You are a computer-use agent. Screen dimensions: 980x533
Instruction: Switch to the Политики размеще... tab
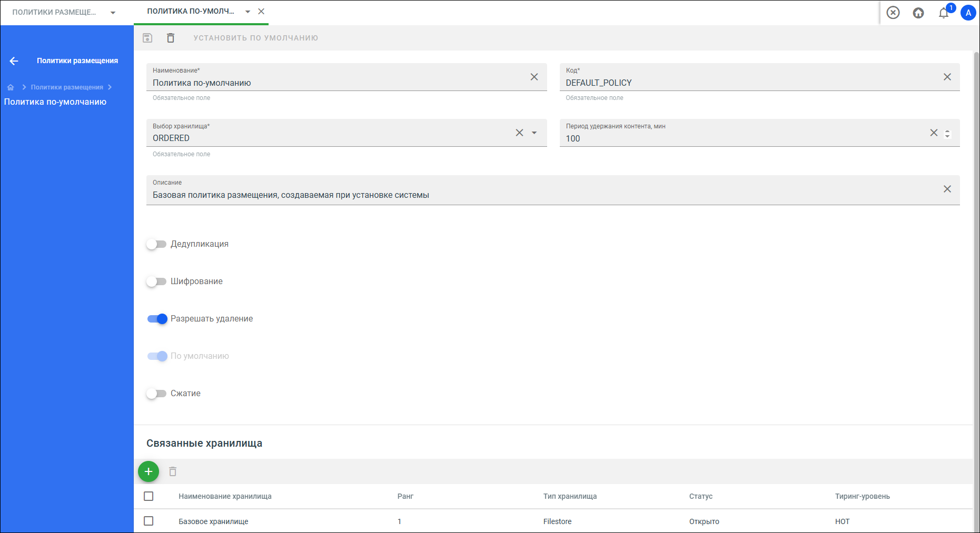(x=54, y=12)
